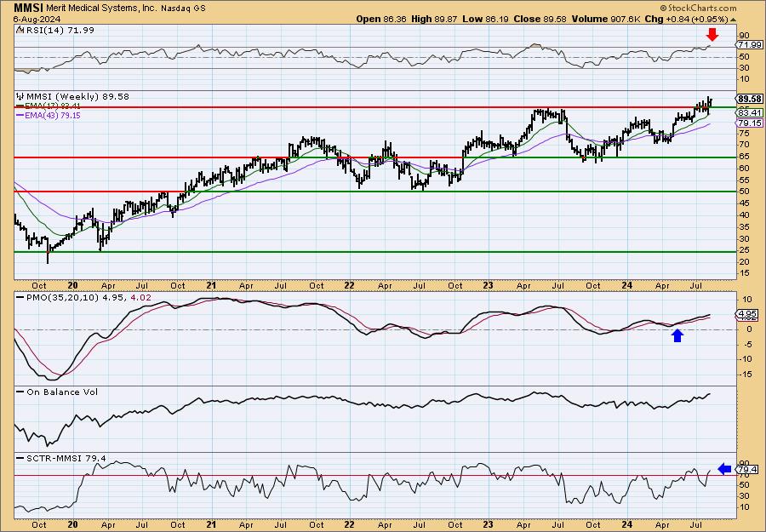Click the SCTR-MMSI 79.4 panel legend

61,459
